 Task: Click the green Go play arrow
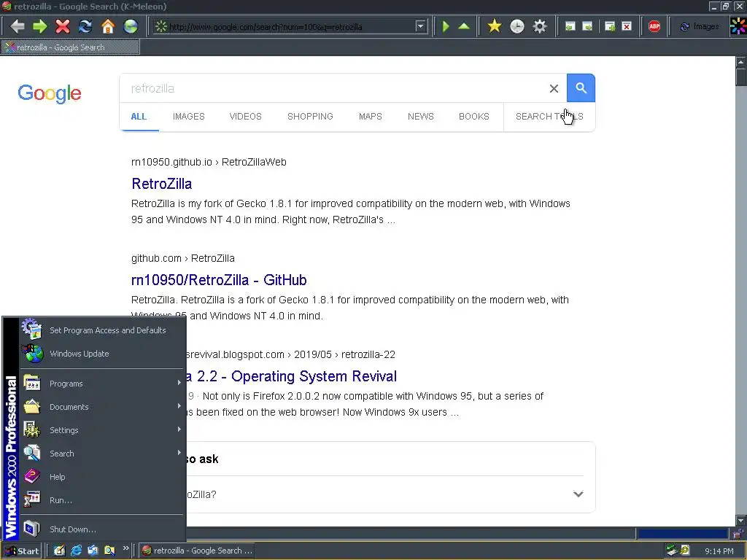(446, 26)
